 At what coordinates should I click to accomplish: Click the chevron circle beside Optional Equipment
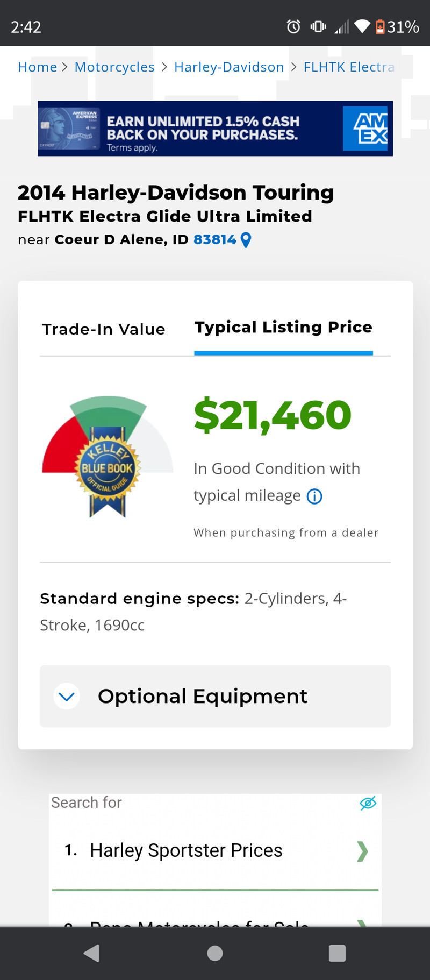tap(67, 697)
